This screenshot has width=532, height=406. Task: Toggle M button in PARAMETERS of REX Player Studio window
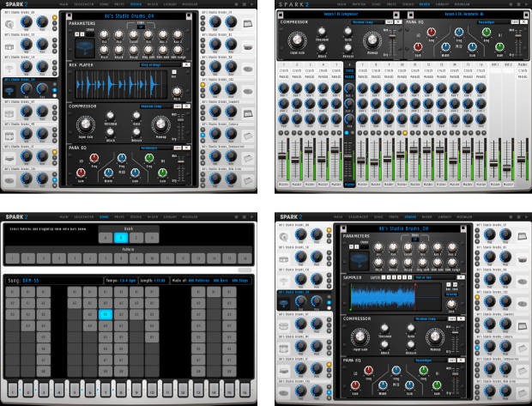pyautogui.click(x=77, y=34)
